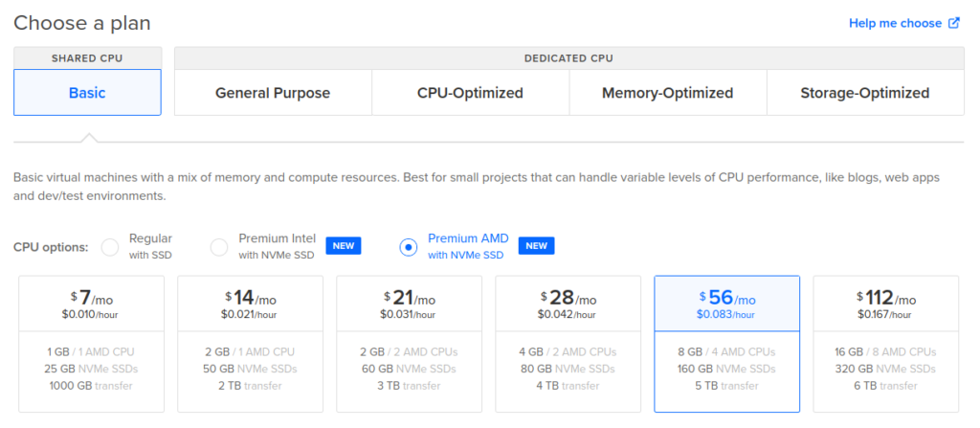Image resolution: width=980 pixels, height=428 pixels.
Task: Switch to the CPU-Optimized tab
Action: pyautogui.click(x=471, y=93)
